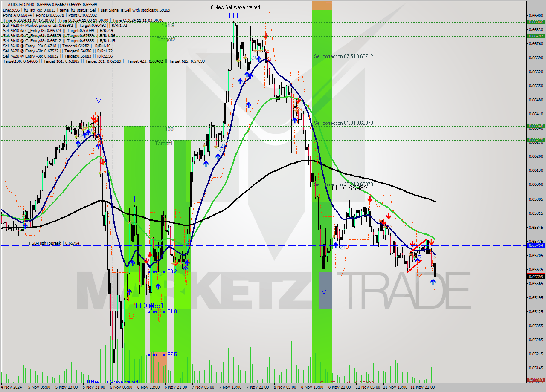Click the '0 New Buy Wave started' label
Screen dimensions: 546x392
click(x=113, y=382)
